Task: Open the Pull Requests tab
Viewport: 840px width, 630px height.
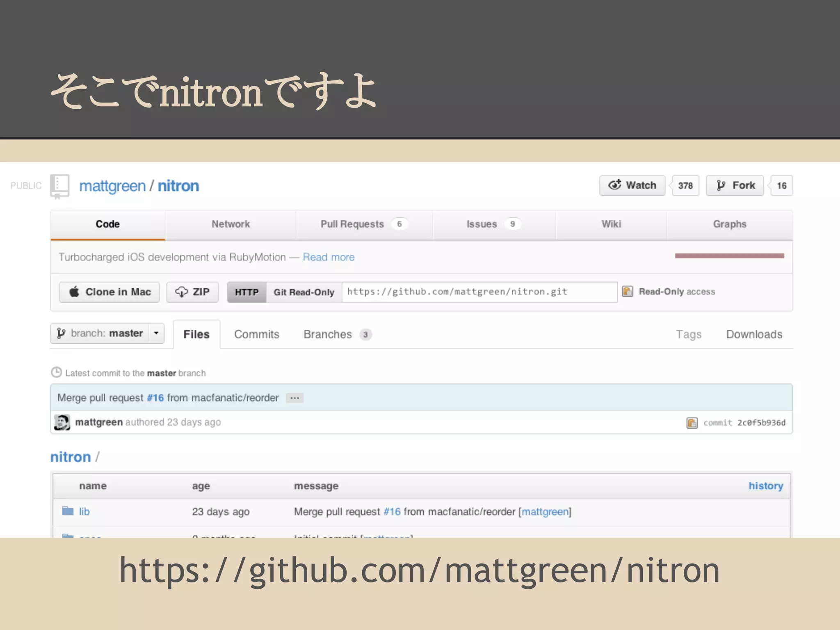Action: click(x=364, y=224)
